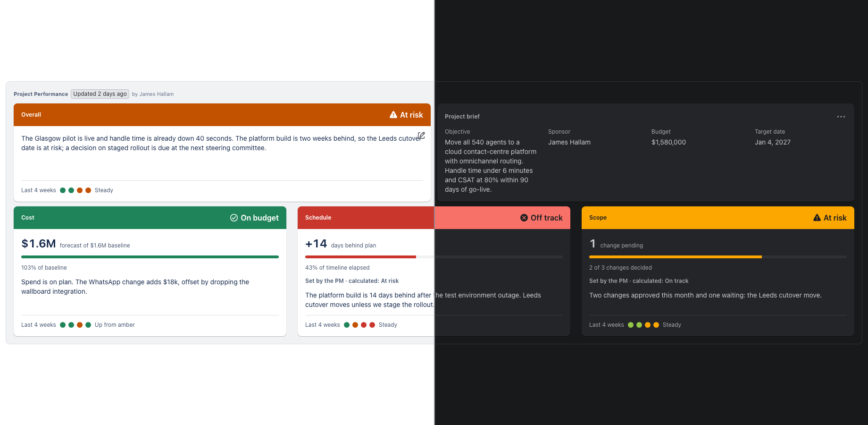Click the Objective description in Project brief
868x425 pixels.
pos(491,166)
